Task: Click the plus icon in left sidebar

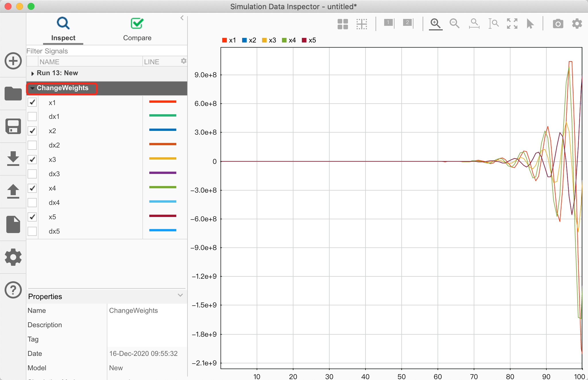Action: 13,61
